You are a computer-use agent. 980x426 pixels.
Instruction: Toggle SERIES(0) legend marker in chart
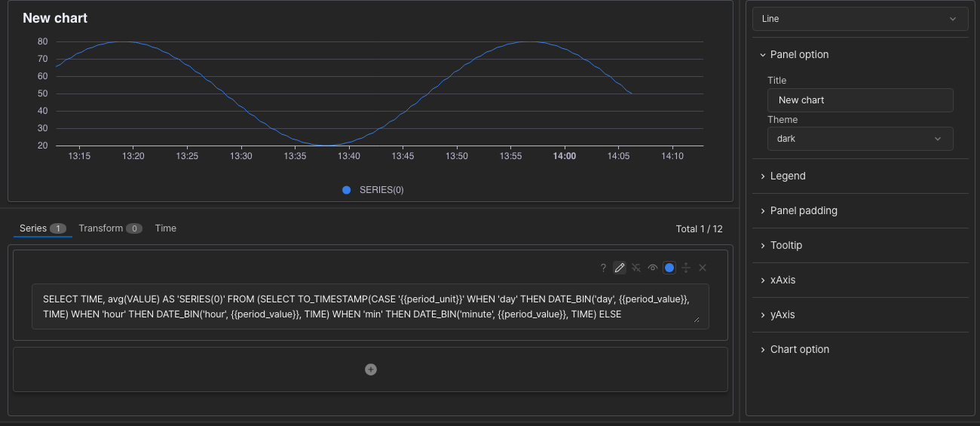point(347,190)
